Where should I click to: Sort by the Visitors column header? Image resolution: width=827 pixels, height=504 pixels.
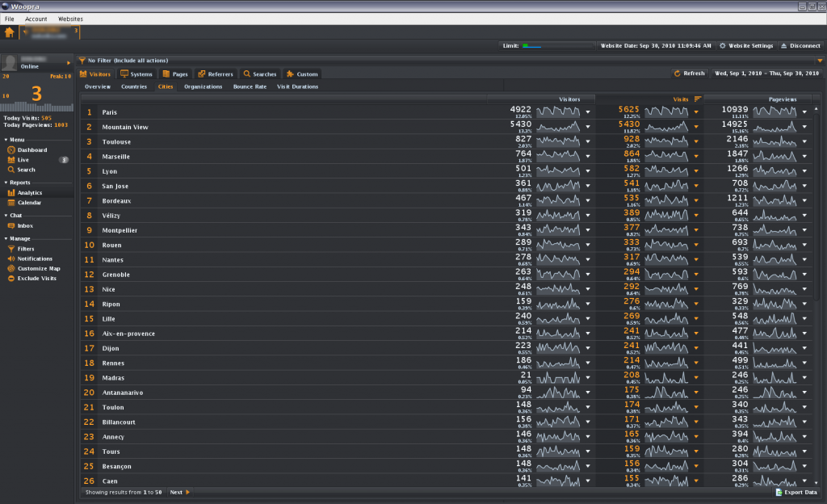click(x=541, y=99)
